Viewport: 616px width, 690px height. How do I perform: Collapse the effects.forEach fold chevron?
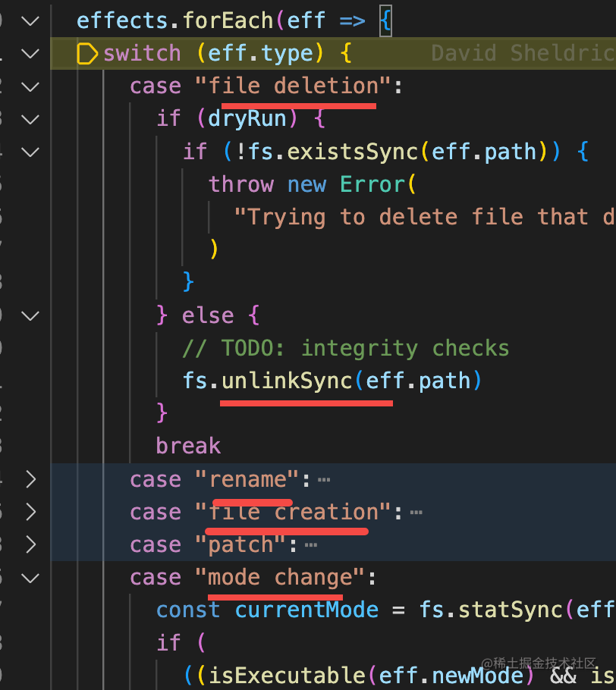tap(30, 20)
